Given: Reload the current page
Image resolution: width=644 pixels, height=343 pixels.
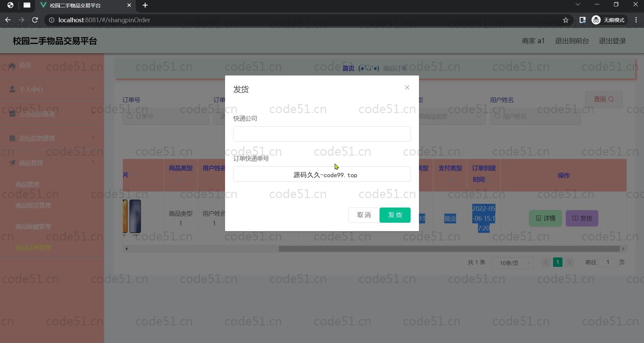Looking at the screenshot, I should (35, 20).
